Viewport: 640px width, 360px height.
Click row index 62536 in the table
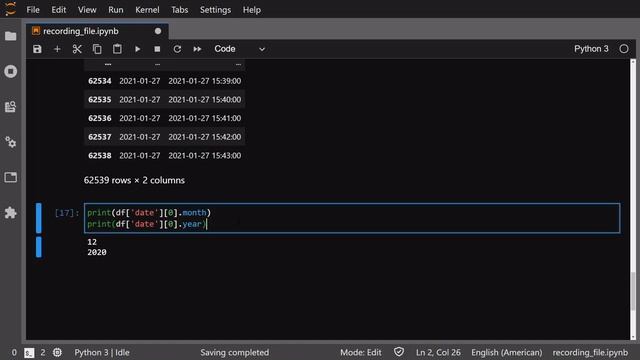pos(100,118)
